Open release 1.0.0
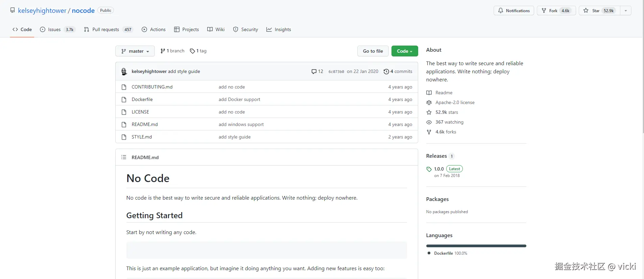 pyautogui.click(x=439, y=169)
